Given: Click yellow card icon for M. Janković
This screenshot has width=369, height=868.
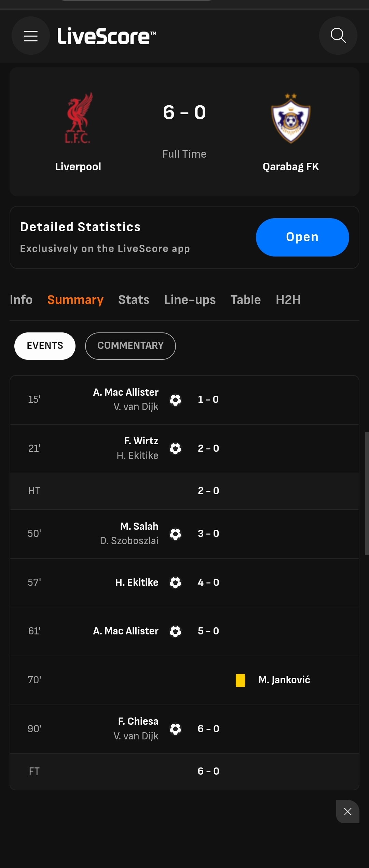Looking at the screenshot, I should tap(241, 680).
